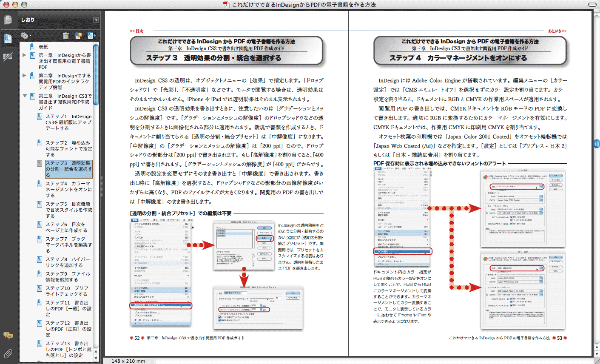Jump to ステップ11 書き出しのPDF［一般］の設定

point(68,309)
